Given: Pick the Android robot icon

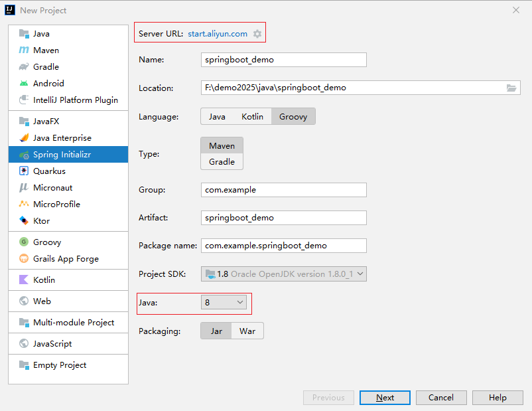Looking at the screenshot, I should (x=24, y=84).
